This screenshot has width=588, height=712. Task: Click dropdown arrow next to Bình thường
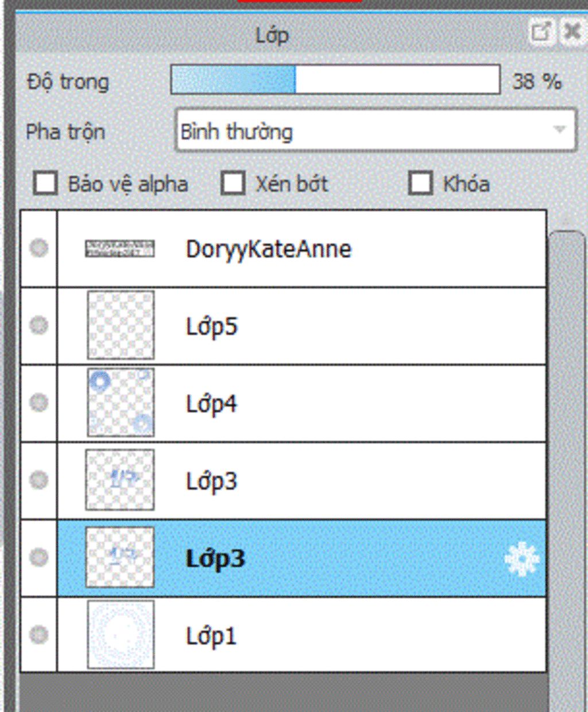559,130
